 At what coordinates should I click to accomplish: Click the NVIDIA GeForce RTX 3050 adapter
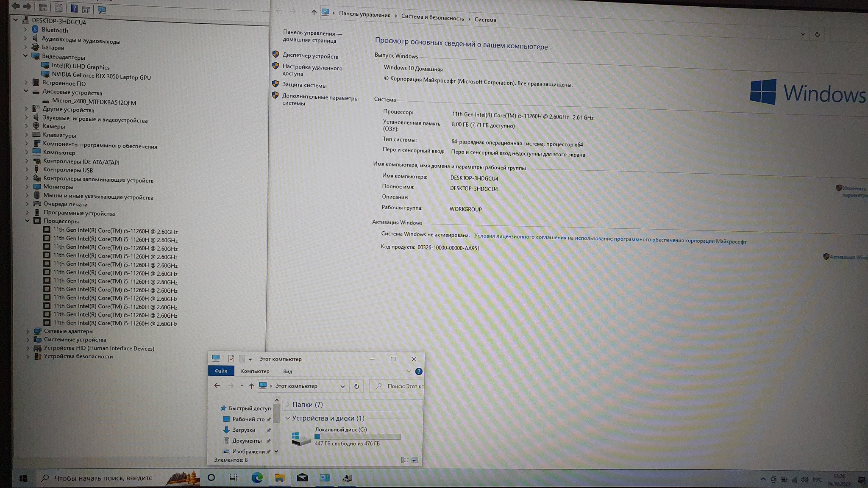(101, 77)
